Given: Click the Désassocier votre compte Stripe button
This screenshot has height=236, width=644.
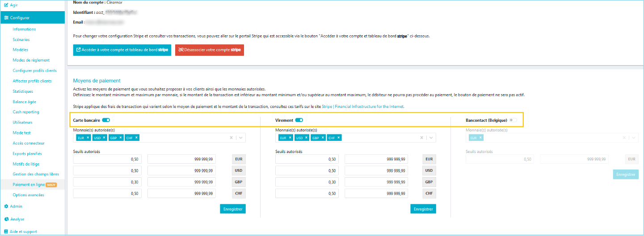Looking at the screenshot, I should [209, 50].
